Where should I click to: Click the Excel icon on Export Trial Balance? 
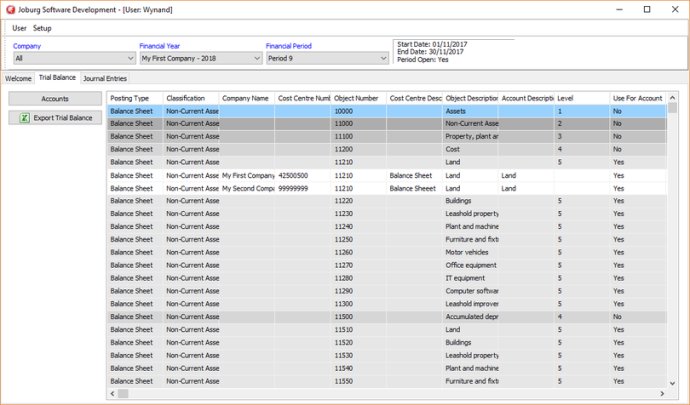click(x=25, y=118)
